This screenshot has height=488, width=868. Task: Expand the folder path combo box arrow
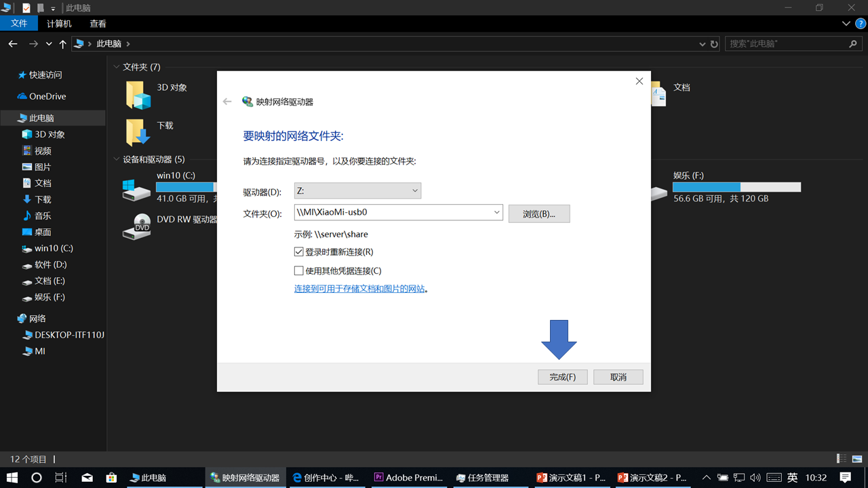(x=496, y=212)
